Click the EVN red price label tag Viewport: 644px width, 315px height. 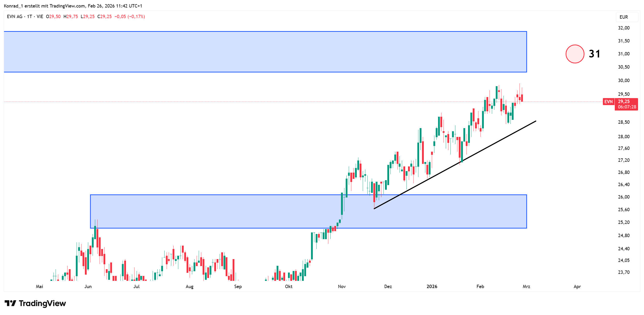(x=608, y=102)
